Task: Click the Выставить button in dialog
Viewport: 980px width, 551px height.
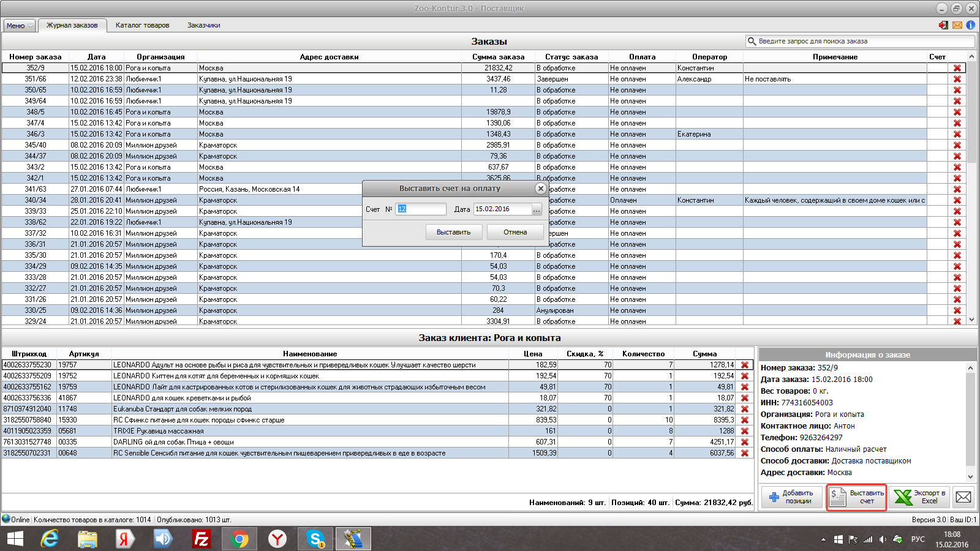Action: point(454,232)
